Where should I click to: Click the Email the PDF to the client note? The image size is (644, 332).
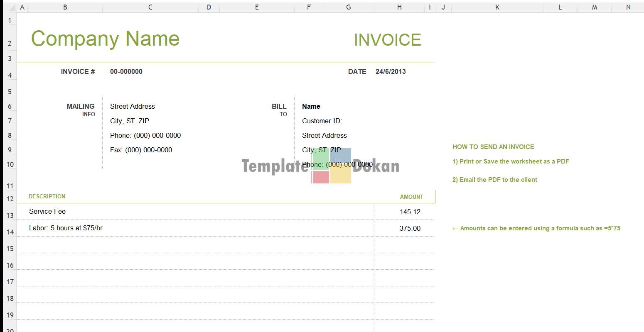coord(495,180)
